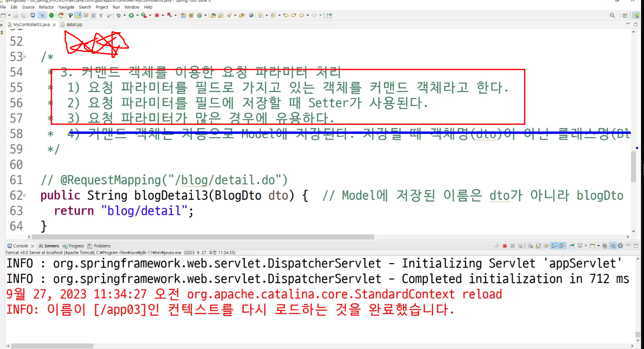
Task: Click the Save All icon
Action: coord(23,15)
